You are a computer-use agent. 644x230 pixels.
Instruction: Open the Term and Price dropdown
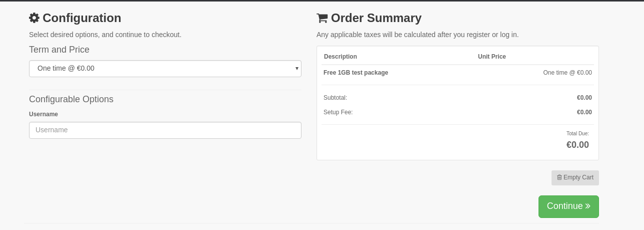point(165,69)
